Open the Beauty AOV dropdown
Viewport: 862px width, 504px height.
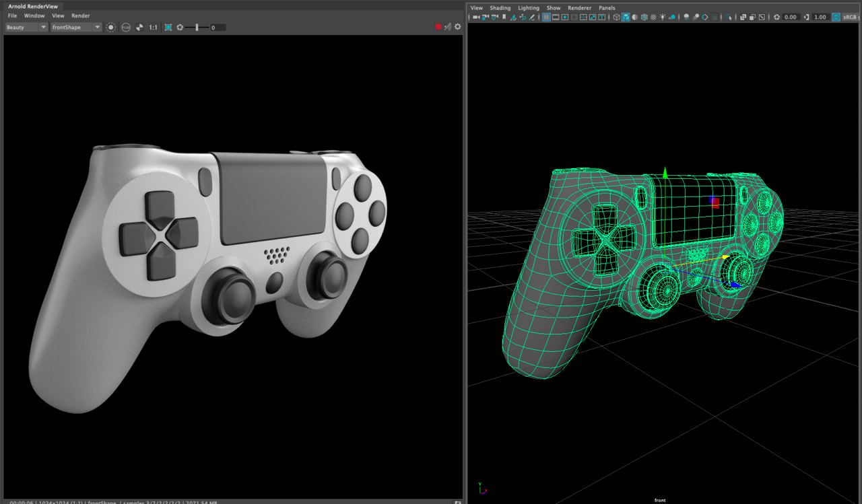[26, 27]
